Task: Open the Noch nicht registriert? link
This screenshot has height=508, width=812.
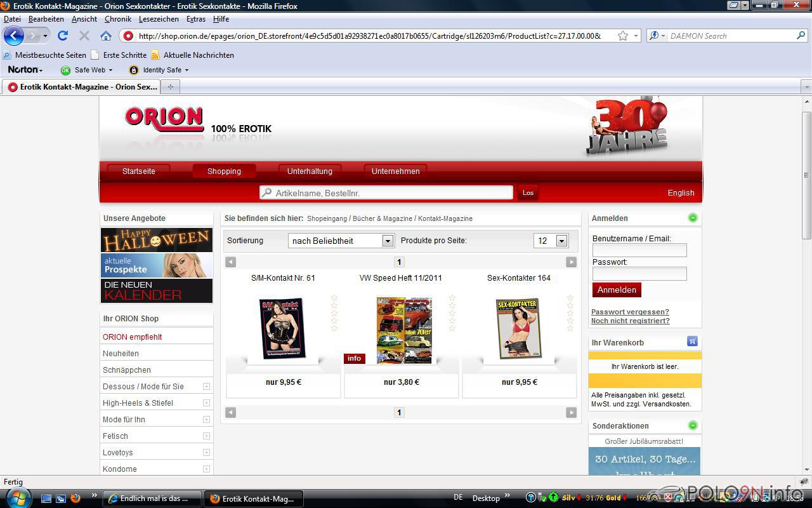Action: tap(630, 321)
